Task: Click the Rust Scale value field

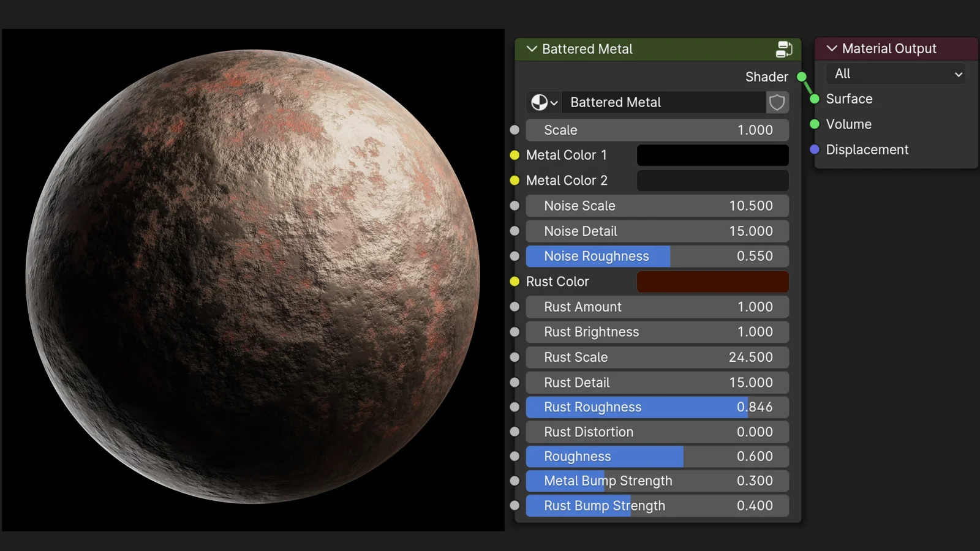Action: point(657,357)
